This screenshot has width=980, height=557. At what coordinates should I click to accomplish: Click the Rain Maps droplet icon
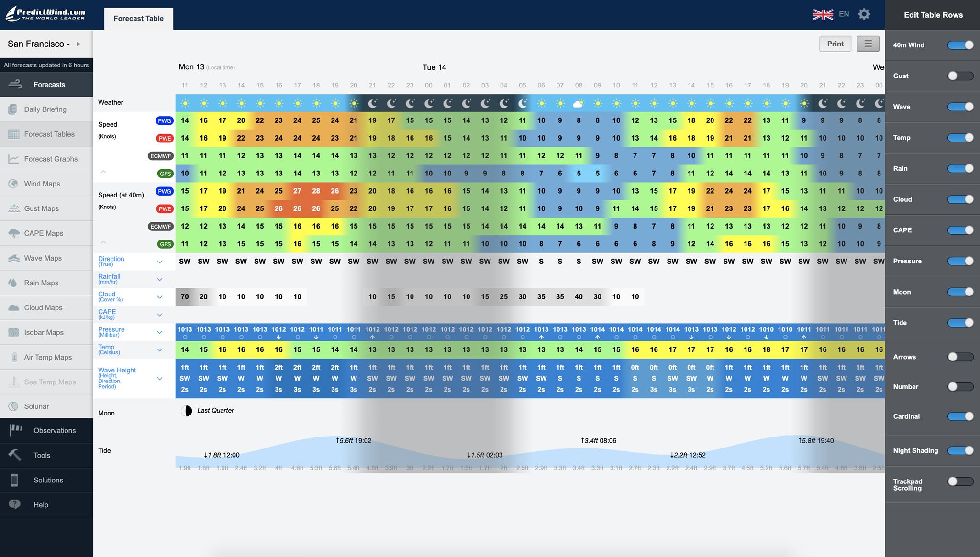pyautogui.click(x=13, y=283)
